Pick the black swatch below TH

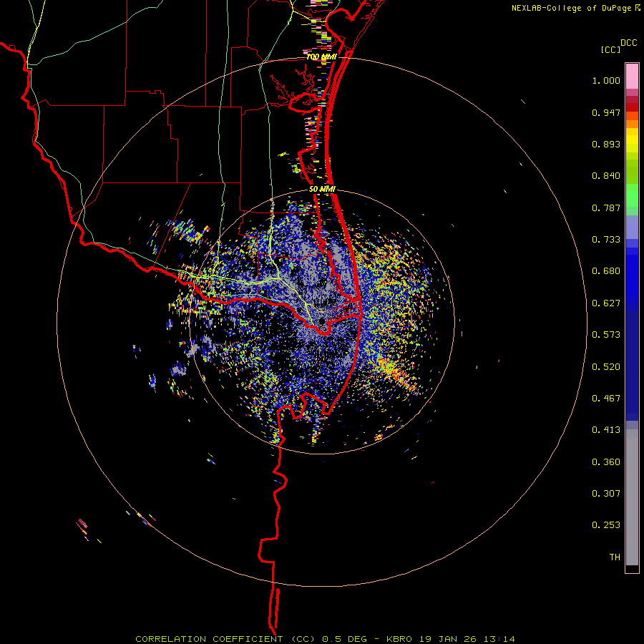tap(632, 568)
